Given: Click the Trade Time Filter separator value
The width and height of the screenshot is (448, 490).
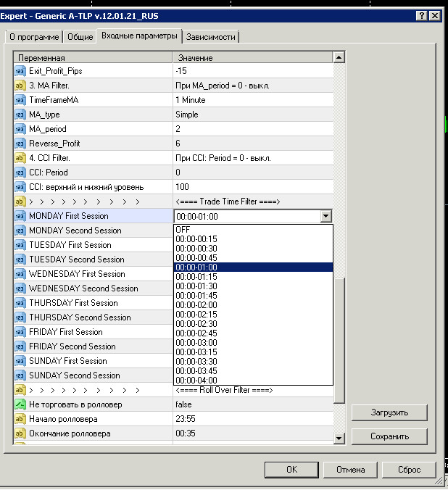Looking at the screenshot, I should pos(228,202).
